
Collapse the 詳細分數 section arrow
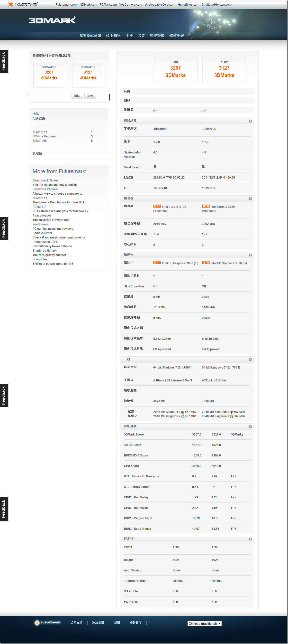coord(250,426)
